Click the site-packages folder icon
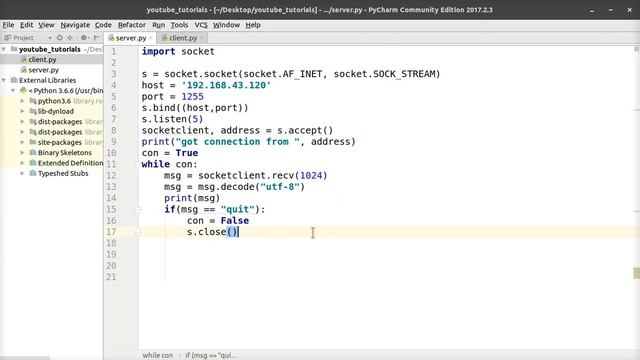The height and width of the screenshot is (360, 640). click(33, 142)
